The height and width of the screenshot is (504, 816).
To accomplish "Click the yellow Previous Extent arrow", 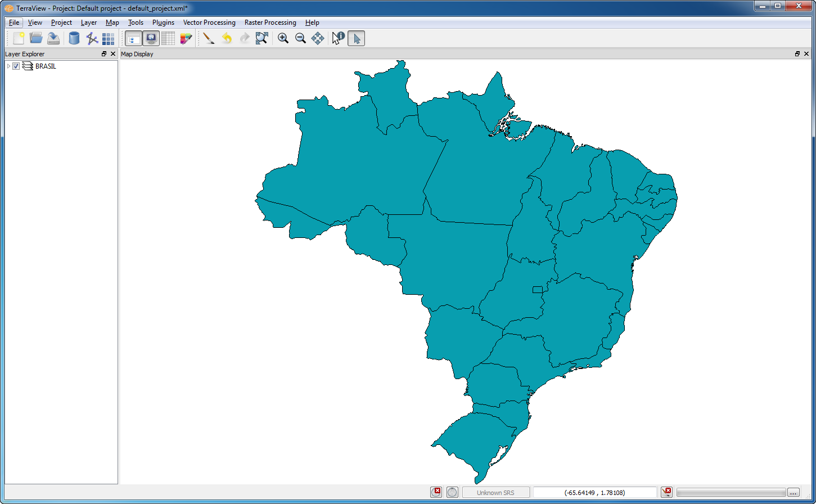I will tap(227, 38).
